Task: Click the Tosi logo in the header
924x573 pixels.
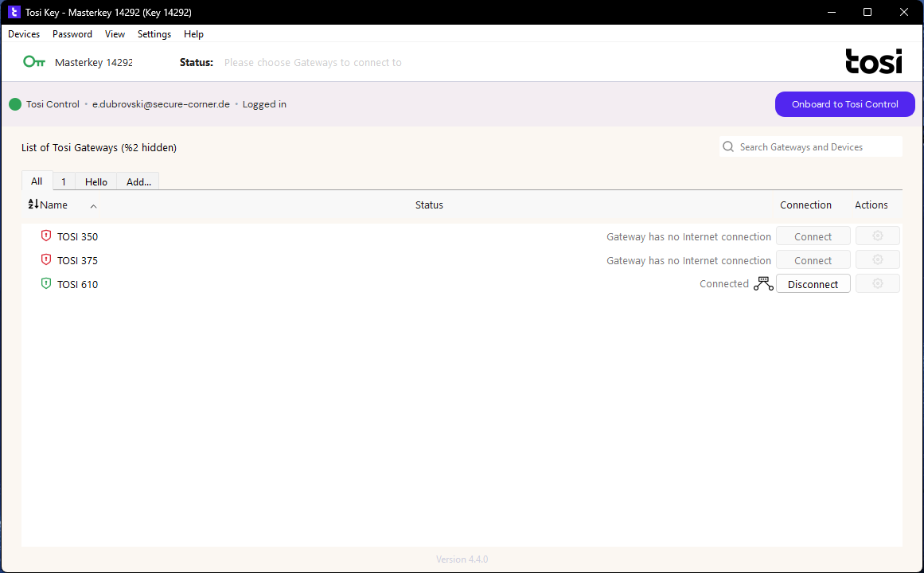Action: pyautogui.click(x=873, y=61)
